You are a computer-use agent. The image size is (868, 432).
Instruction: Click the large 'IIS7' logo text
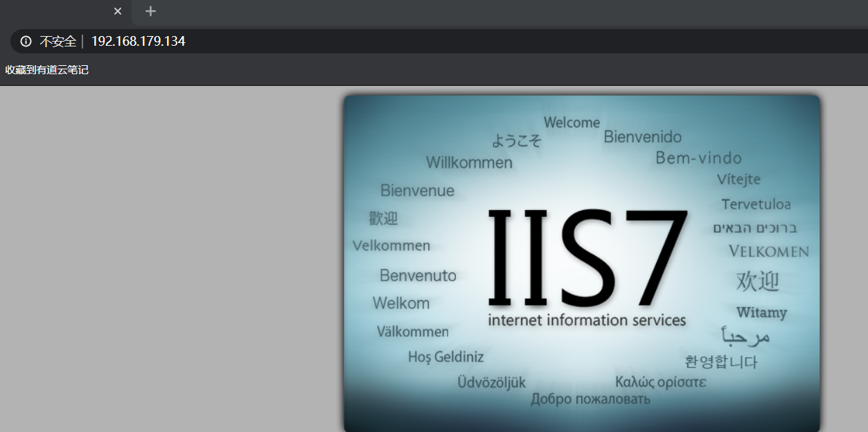(587, 257)
